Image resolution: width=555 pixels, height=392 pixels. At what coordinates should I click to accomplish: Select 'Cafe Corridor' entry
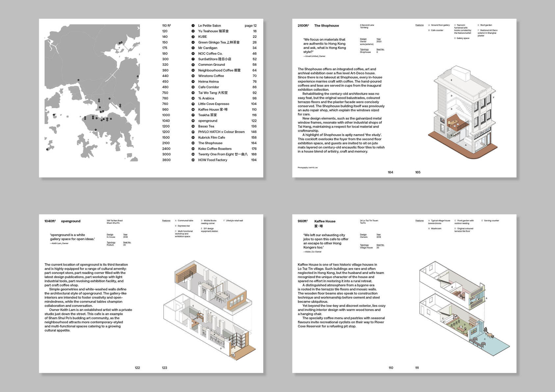click(x=208, y=87)
